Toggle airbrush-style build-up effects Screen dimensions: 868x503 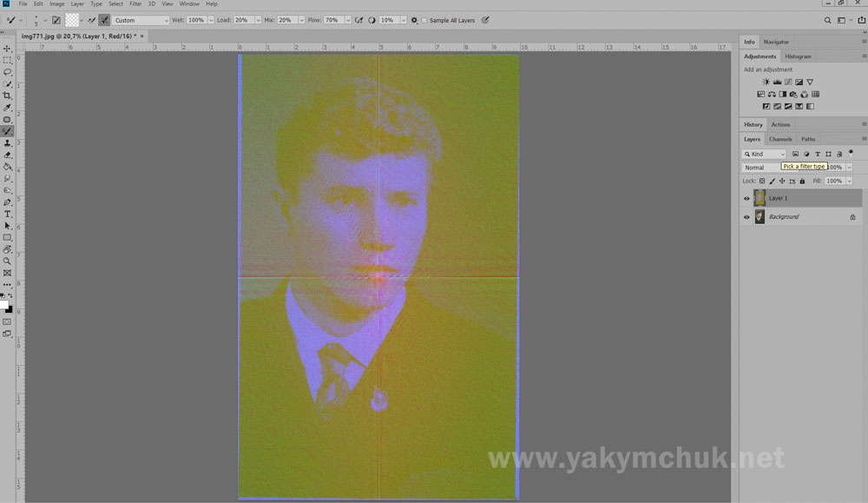(x=358, y=21)
